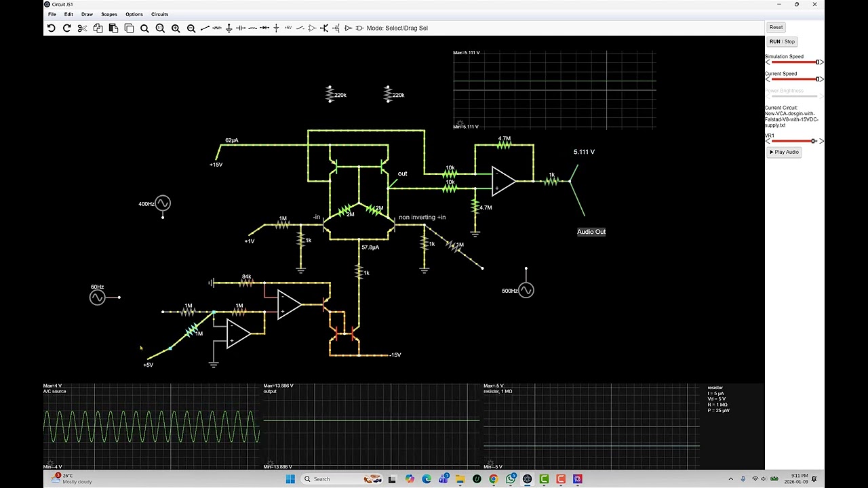Select the Resistor tool in toolbar

(x=217, y=28)
